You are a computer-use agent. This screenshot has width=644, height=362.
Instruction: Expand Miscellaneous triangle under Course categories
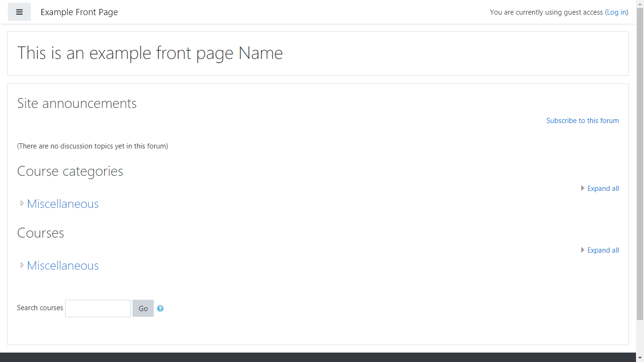[22, 204]
